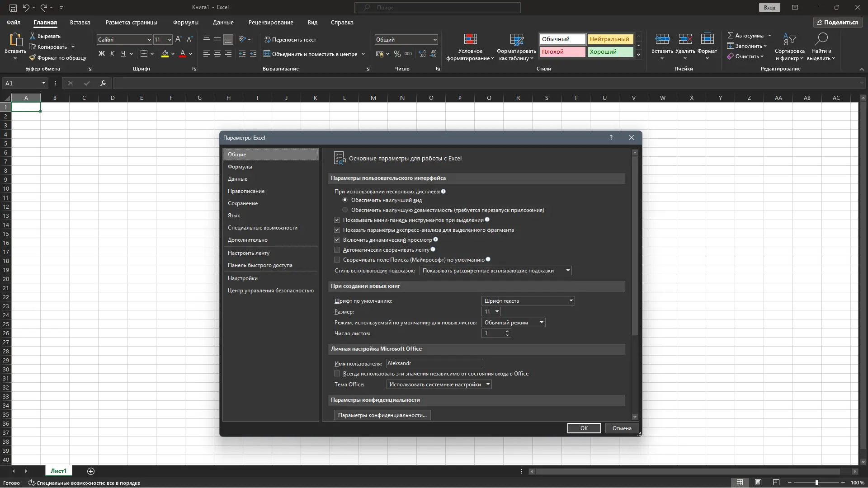Screen dimensions: 868x488
Task: Uncheck 'Включить динамический просмотр' checkbox
Action: coord(337,240)
